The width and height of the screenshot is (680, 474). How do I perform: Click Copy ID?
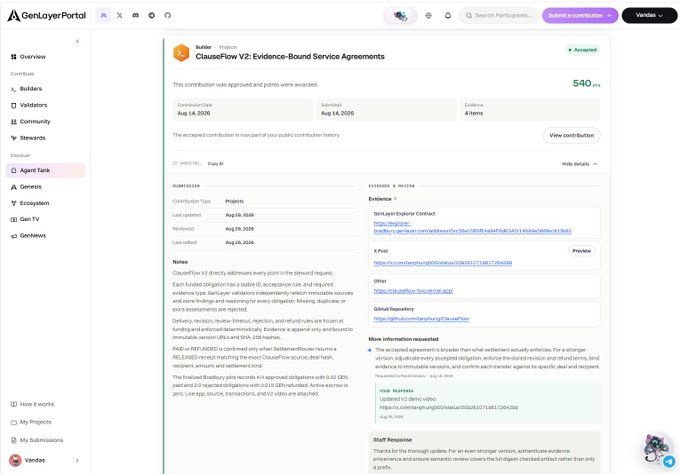pyautogui.click(x=216, y=164)
